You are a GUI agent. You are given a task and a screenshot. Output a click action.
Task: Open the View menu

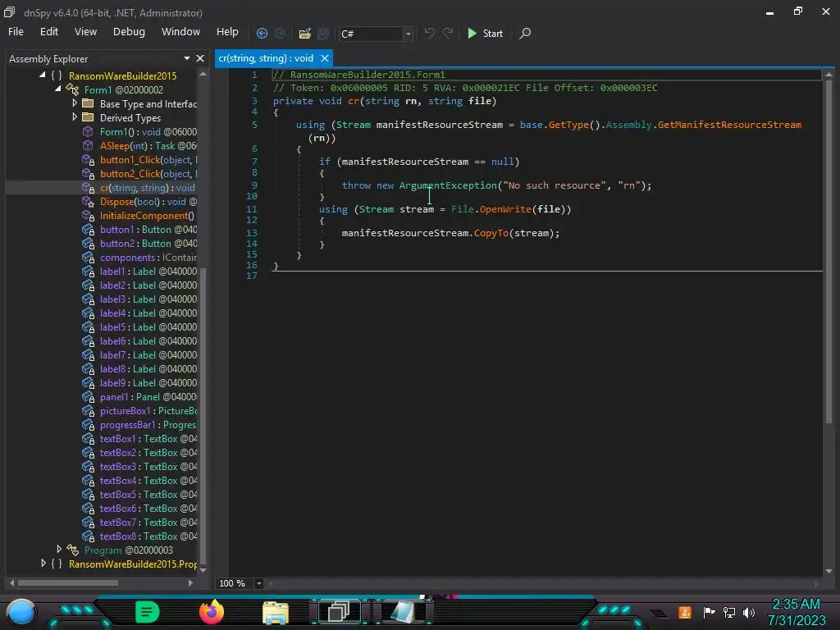point(85,32)
